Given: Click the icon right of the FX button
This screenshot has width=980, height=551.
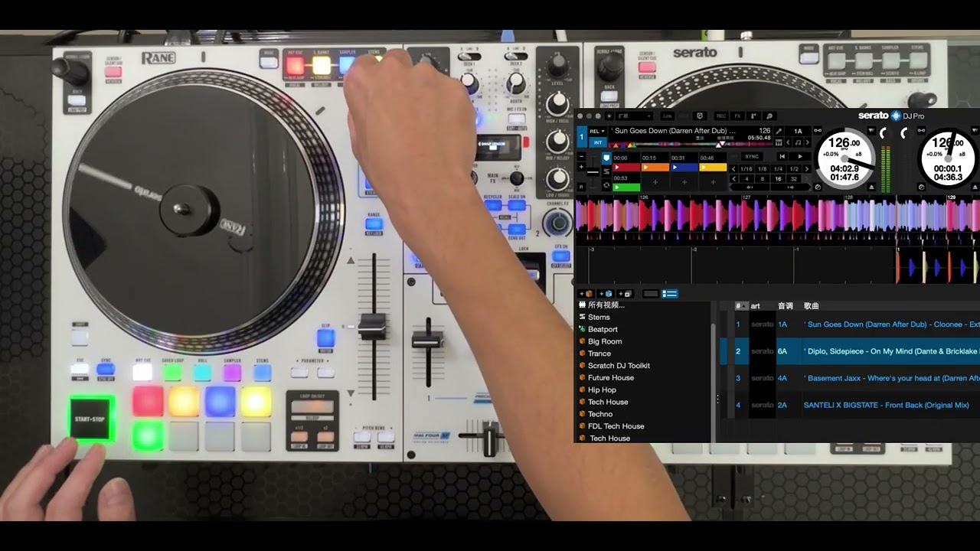Looking at the screenshot, I should (753, 116).
